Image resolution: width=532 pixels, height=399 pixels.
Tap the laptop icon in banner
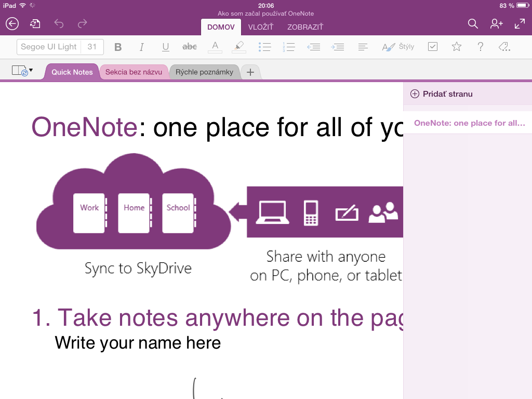coord(272,212)
